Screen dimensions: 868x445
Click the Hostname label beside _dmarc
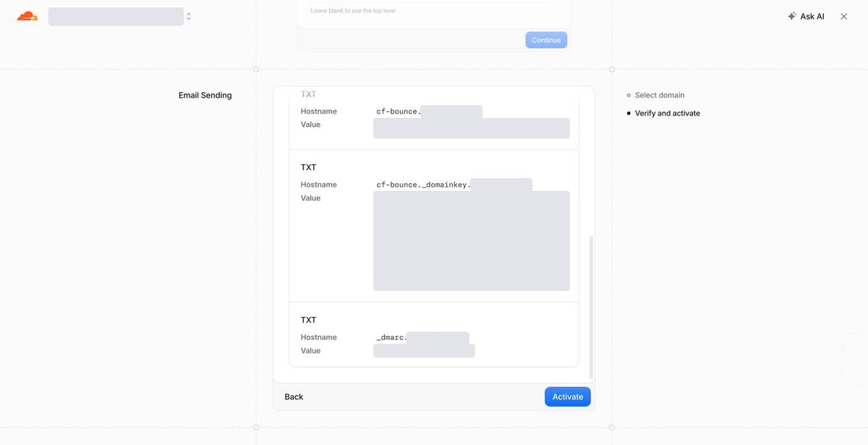[319, 337]
